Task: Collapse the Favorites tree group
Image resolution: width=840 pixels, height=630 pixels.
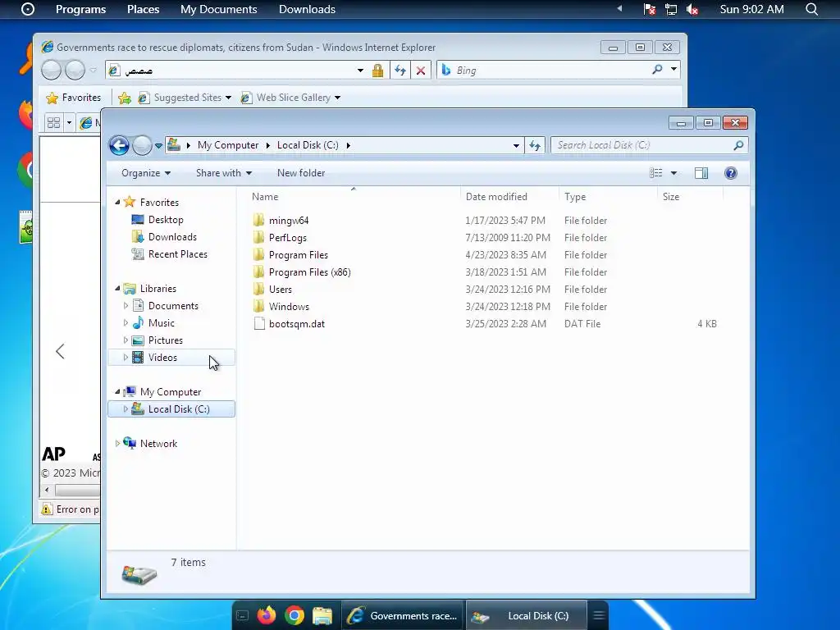Action: 117,202
